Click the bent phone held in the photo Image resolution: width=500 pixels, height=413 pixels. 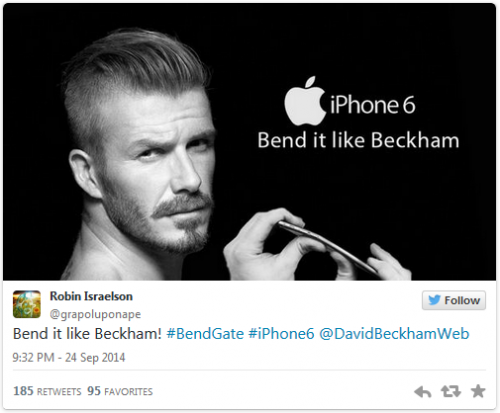[x=328, y=247]
